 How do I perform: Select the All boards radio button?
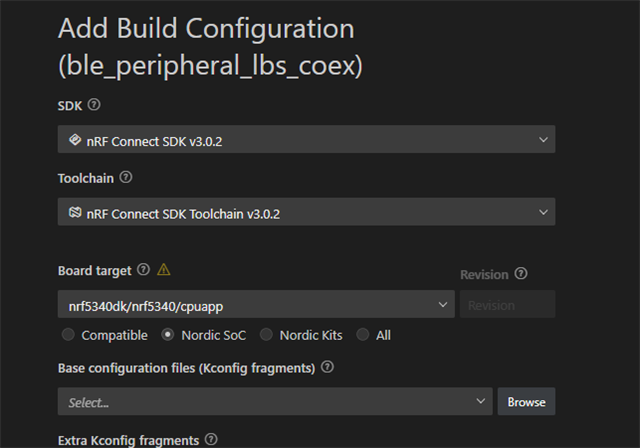pos(363,335)
